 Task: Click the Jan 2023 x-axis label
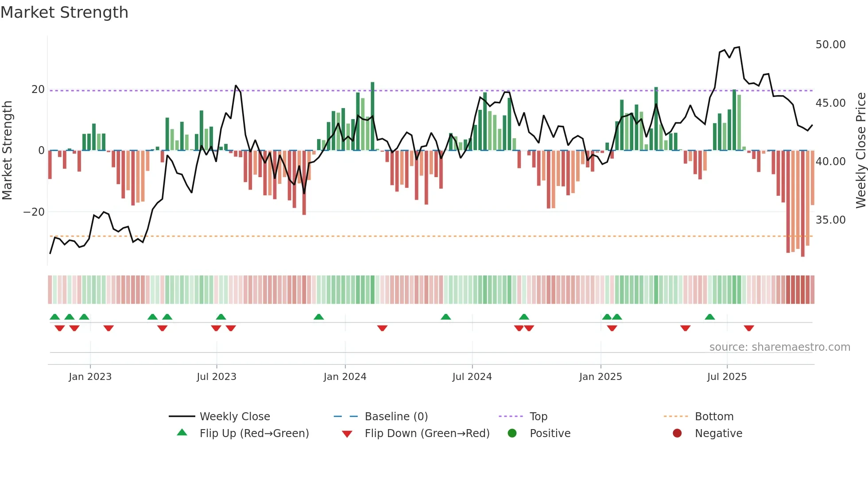click(90, 376)
